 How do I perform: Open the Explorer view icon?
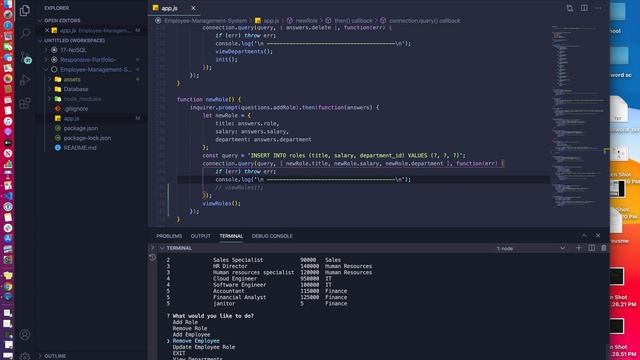pos(25,11)
